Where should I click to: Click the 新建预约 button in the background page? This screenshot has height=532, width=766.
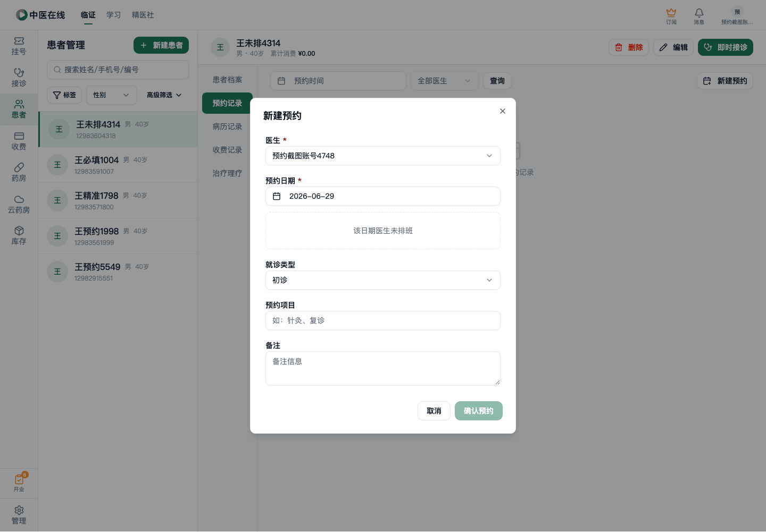pyautogui.click(x=725, y=81)
